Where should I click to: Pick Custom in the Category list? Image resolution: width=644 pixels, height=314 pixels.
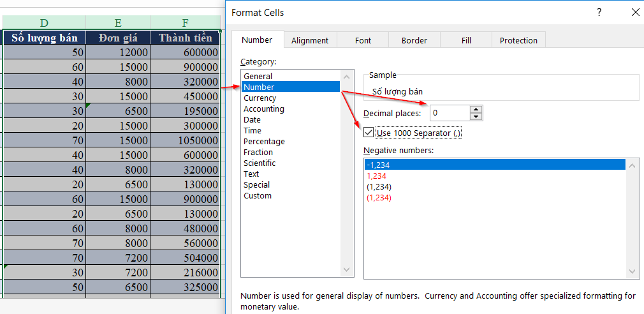coord(258,196)
